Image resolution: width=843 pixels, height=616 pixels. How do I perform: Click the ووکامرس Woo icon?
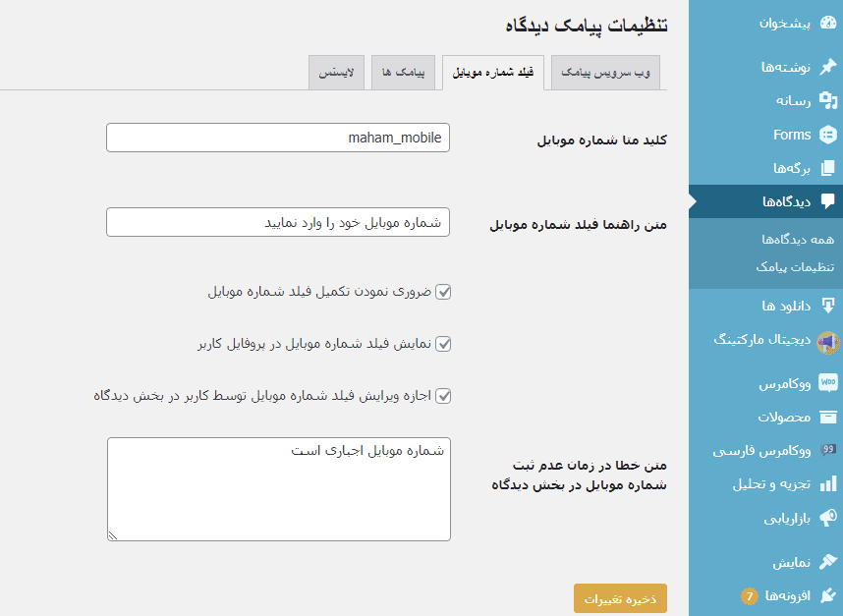click(x=828, y=383)
